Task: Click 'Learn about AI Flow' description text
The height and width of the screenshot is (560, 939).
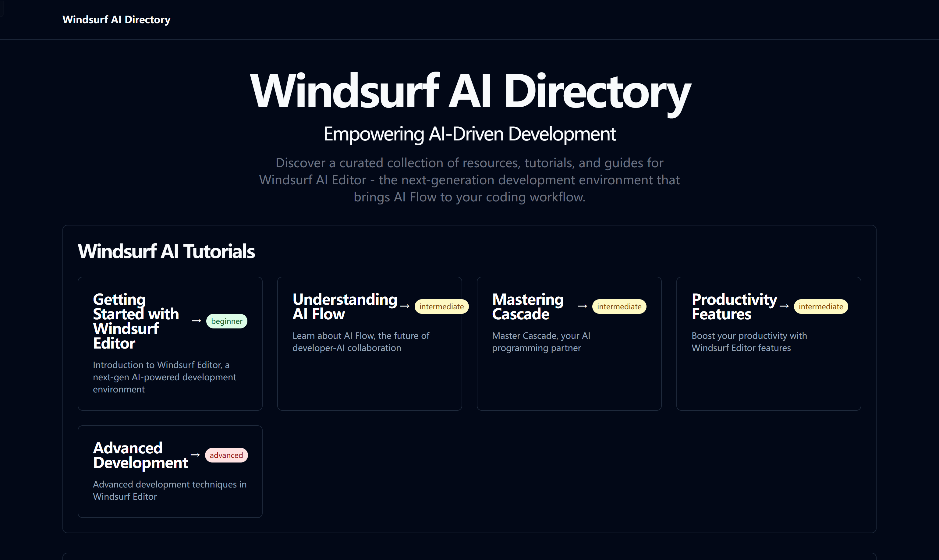Action: pos(361,342)
